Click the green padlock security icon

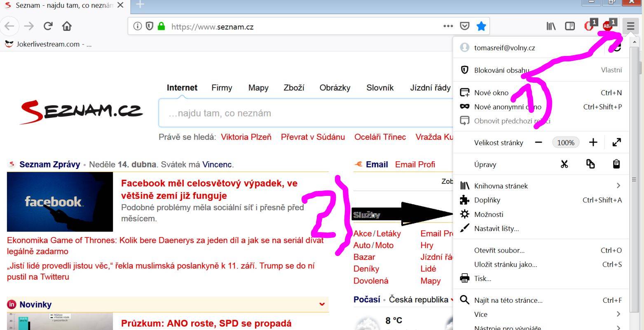(x=162, y=26)
